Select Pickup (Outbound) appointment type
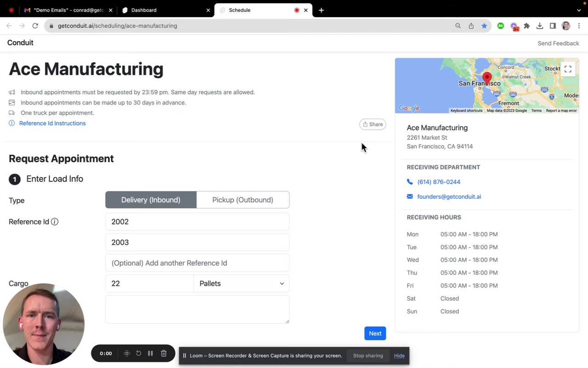The width and height of the screenshot is (588, 368). (243, 200)
